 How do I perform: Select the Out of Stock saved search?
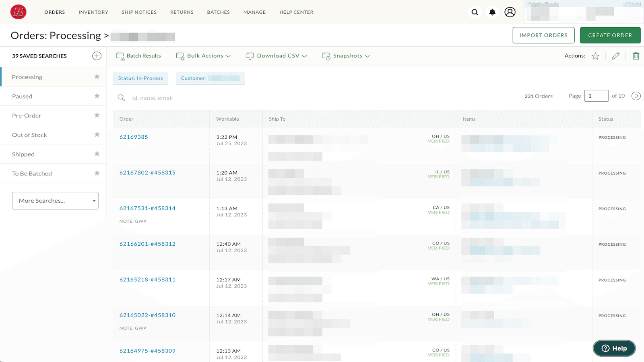(x=53, y=135)
